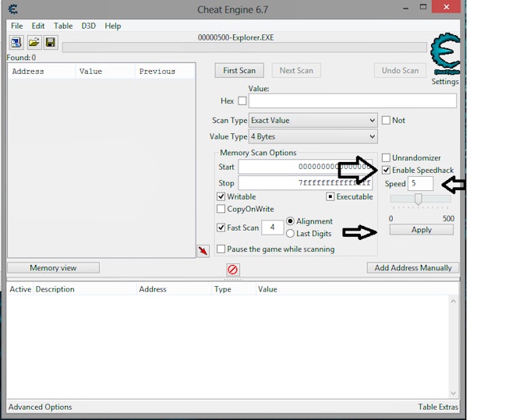Image resolution: width=530 pixels, height=420 pixels.
Task: Click the Description column header
Action: point(85,289)
